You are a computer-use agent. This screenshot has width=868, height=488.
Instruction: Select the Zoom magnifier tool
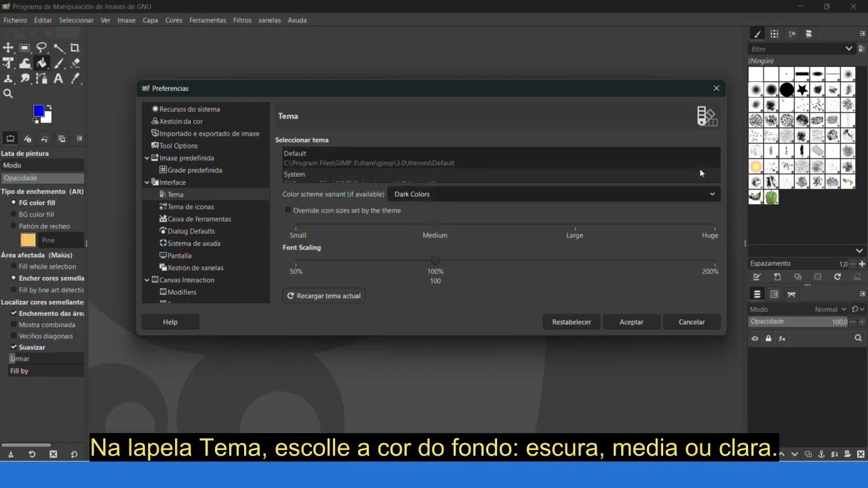tap(8, 94)
